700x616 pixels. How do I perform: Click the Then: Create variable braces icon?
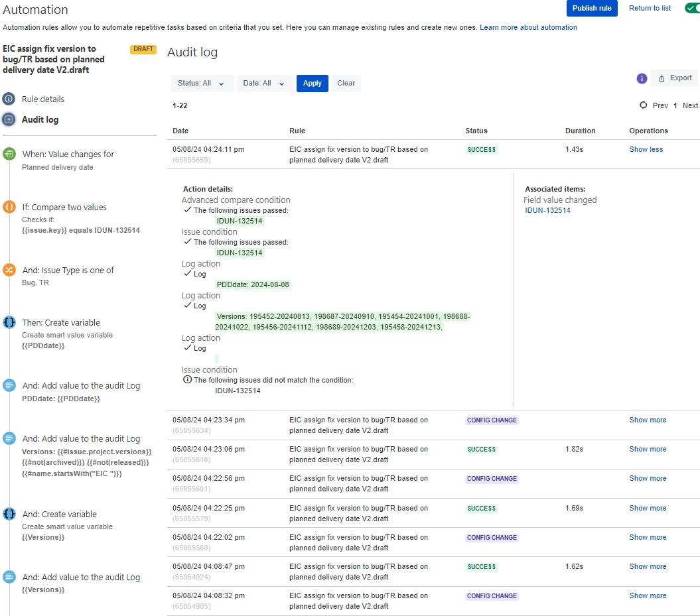tap(9, 322)
